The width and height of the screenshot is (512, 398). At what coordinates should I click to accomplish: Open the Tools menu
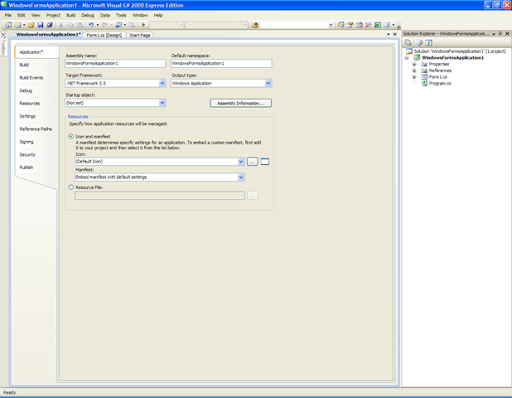[121, 15]
